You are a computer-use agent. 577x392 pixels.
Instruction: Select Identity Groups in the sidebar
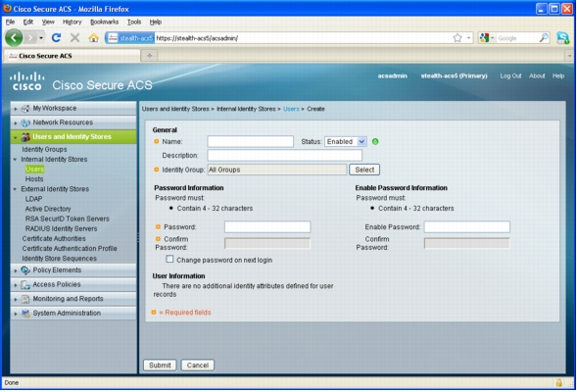coord(44,149)
